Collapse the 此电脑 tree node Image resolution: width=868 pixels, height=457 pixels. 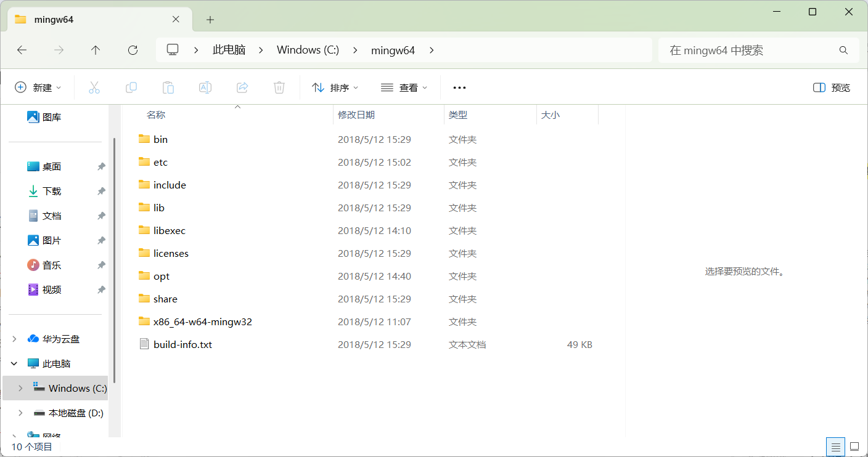click(15, 363)
